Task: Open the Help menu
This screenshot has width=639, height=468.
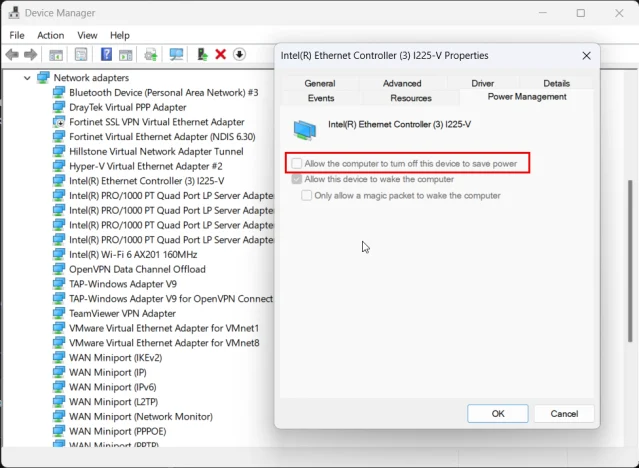Action: click(120, 35)
